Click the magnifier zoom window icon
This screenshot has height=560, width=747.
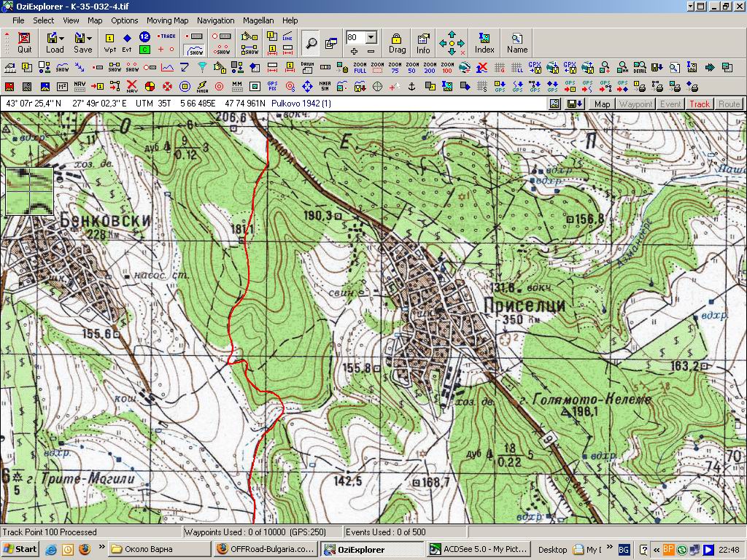click(310, 42)
